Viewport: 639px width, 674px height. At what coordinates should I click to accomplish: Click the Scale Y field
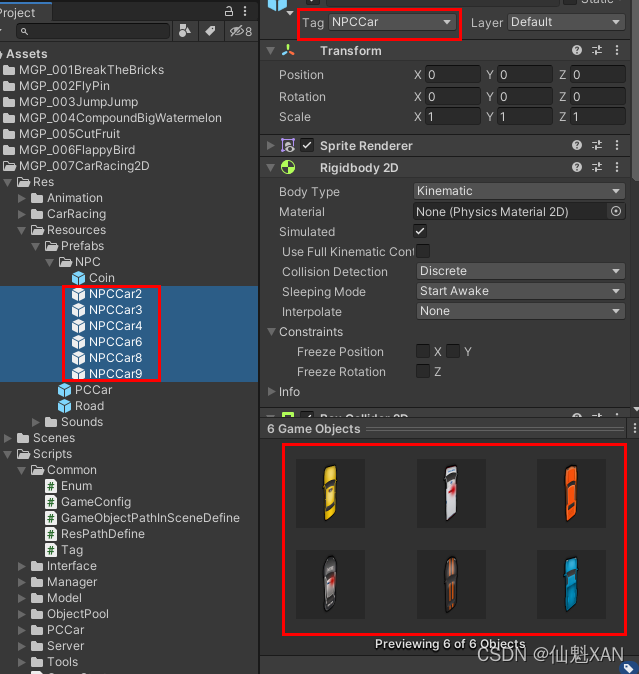pos(525,116)
